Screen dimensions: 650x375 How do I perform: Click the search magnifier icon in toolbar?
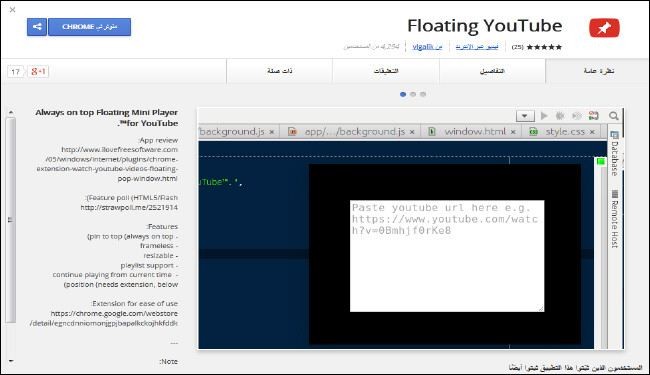tap(614, 116)
